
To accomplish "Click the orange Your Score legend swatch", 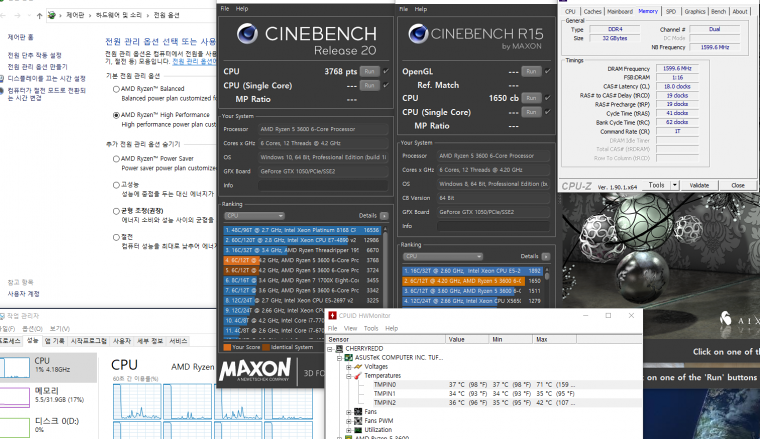I will [227, 347].
